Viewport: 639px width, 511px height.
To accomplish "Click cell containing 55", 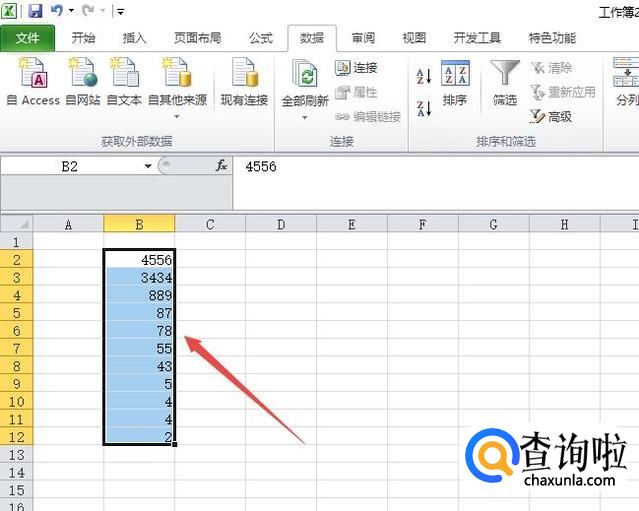I will point(139,348).
